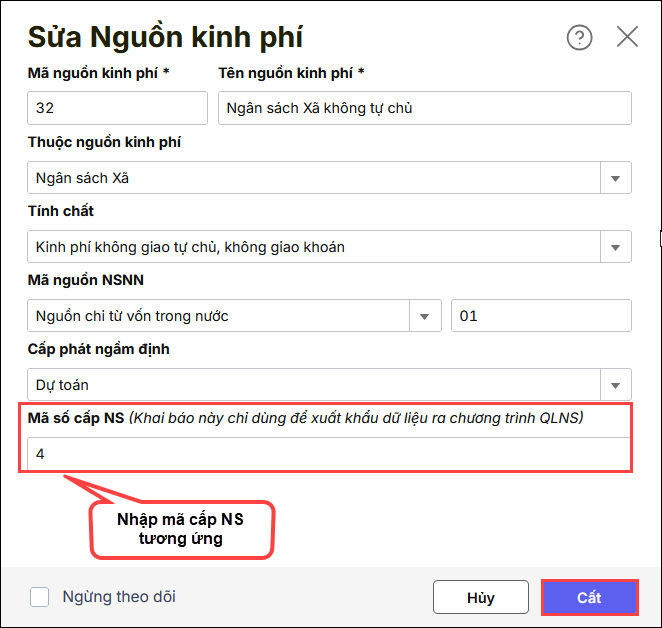Expand the Mã nguồn NSNN dropdown arrow
The height and width of the screenshot is (628, 662).
[x=425, y=315]
